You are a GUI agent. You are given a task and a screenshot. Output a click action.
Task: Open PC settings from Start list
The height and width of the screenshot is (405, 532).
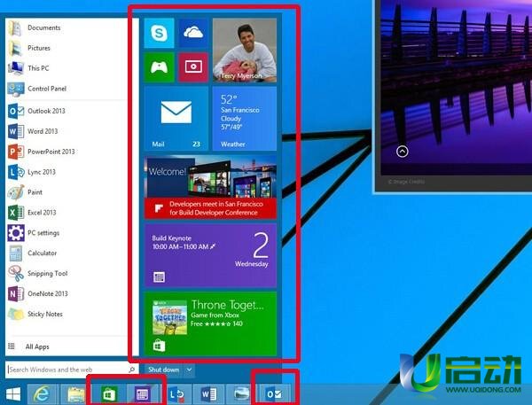tap(34, 233)
